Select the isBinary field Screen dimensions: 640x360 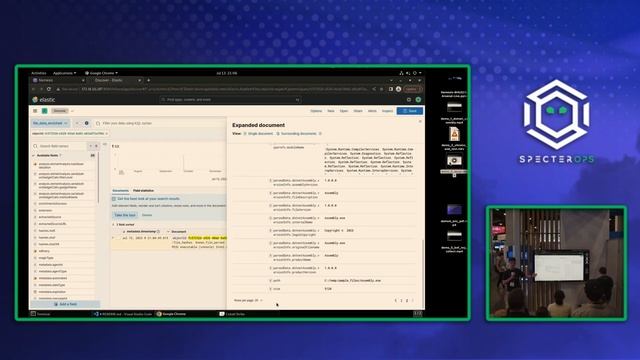[x=44, y=251]
